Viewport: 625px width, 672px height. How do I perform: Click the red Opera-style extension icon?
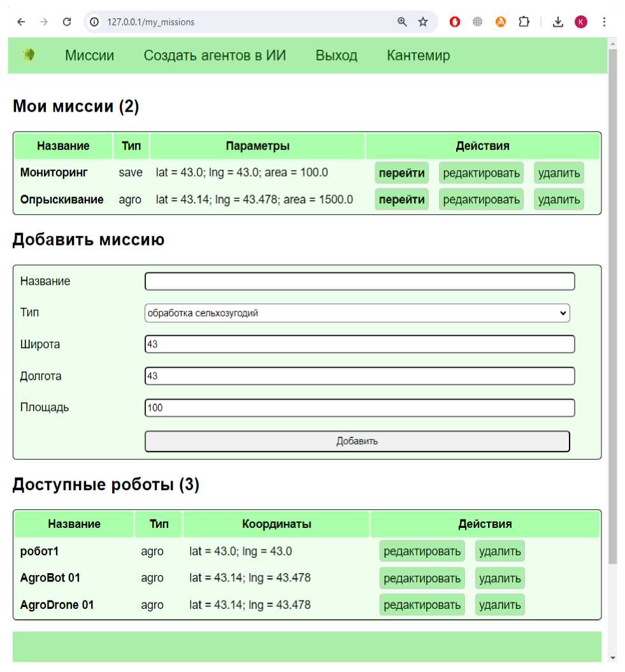455,22
